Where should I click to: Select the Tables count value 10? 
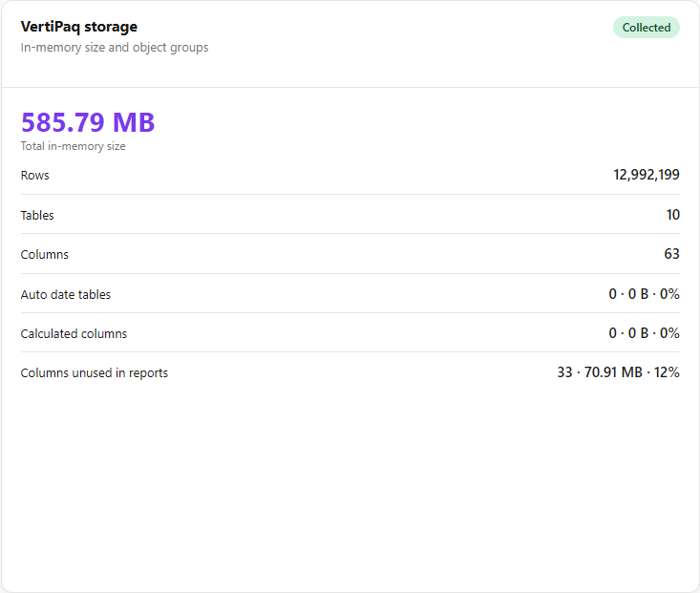(672, 215)
